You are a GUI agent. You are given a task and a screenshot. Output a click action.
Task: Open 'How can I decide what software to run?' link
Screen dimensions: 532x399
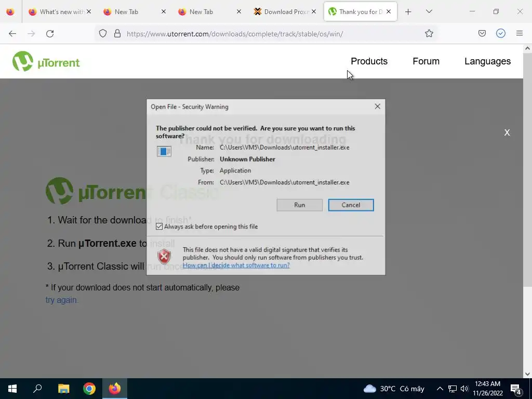(236, 265)
